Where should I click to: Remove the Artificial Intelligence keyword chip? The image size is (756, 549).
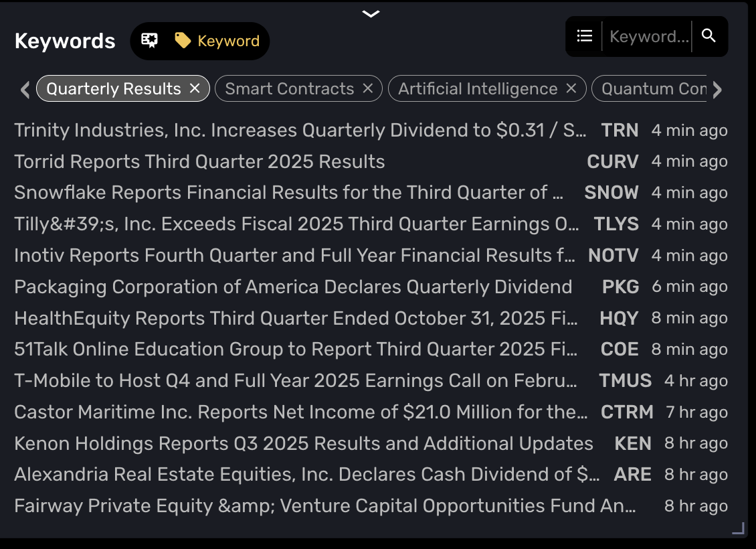click(x=571, y=88)
